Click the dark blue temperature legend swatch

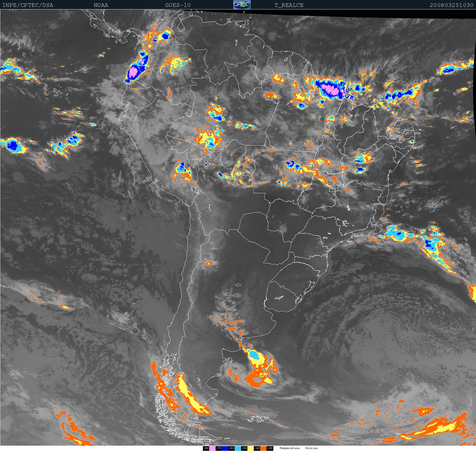click(225, 448)
